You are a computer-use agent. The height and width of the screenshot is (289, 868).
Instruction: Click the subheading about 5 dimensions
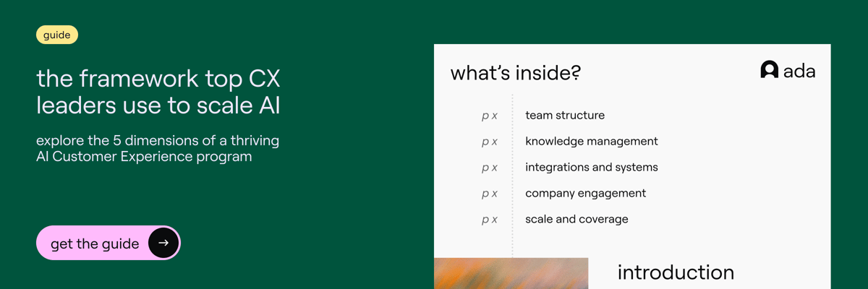point(157,148)
